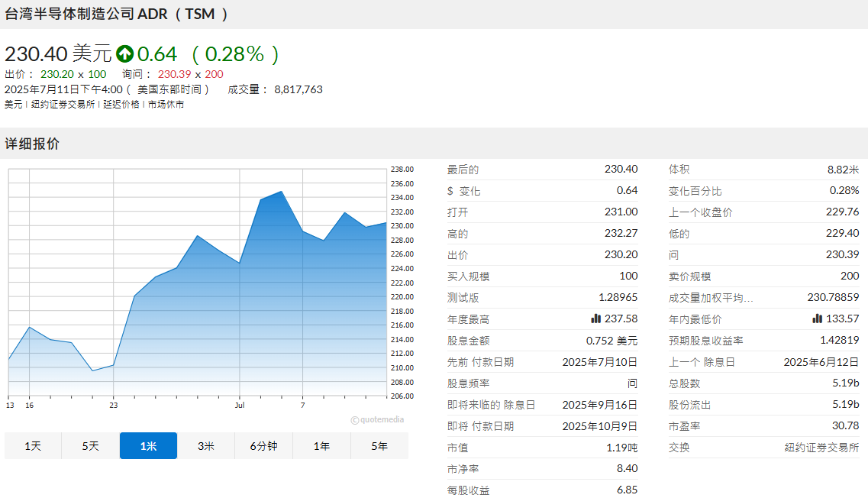868x498 pixels.
Task: Click the bar chart icon beside 237.58
Action: [x=595, y=319]
